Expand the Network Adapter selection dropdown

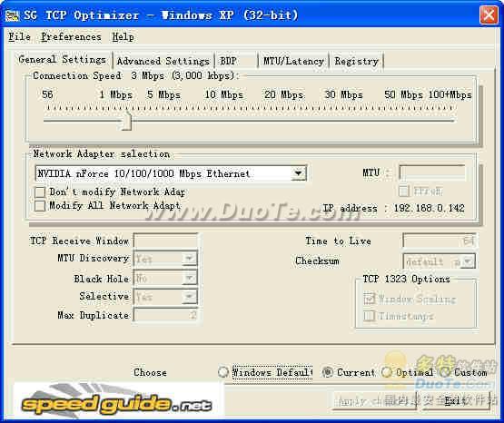pos(299,173)
